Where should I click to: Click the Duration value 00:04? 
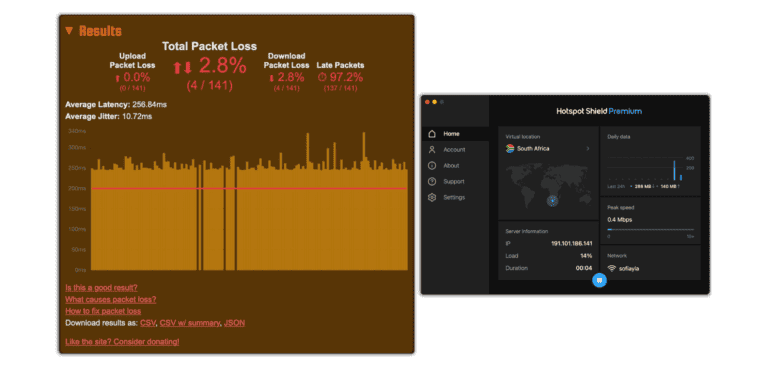click(x=584, y=268)
